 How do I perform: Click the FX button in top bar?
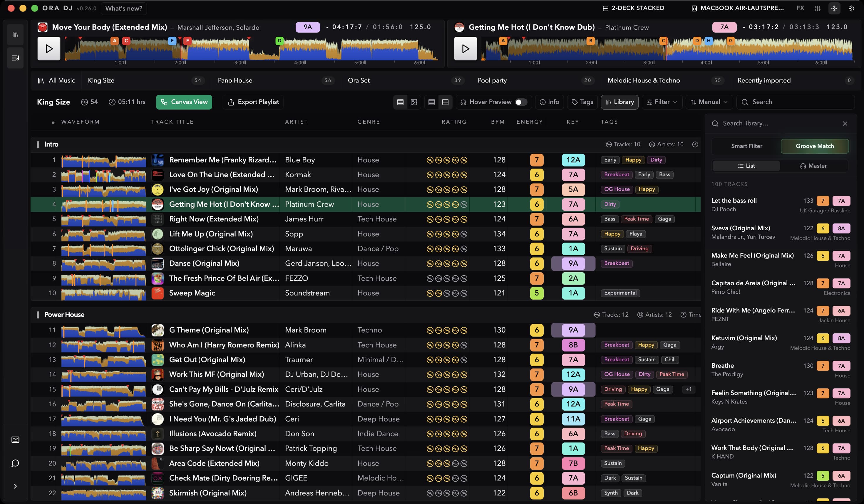pyautogui.click(x=801, y=8)
